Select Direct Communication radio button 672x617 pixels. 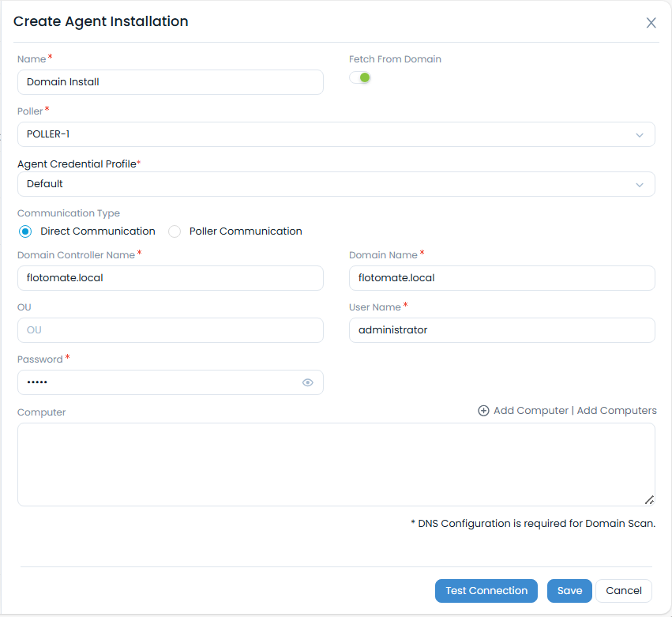[24, 231]
